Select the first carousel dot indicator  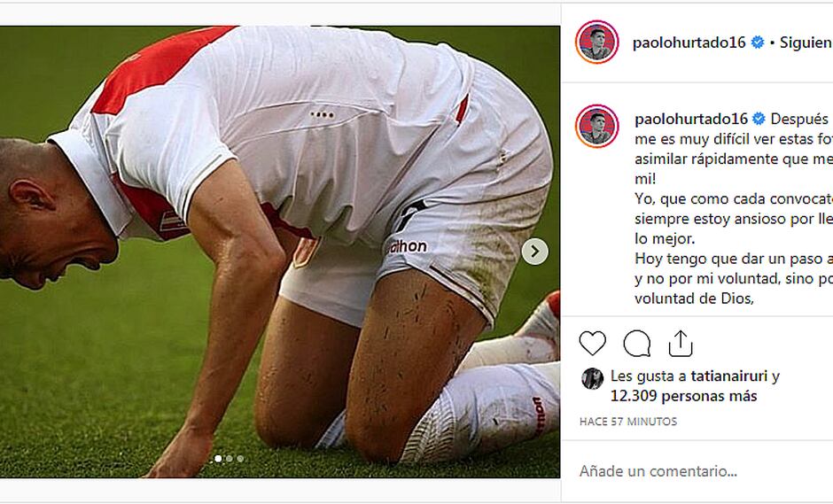(x=218, y=458)
